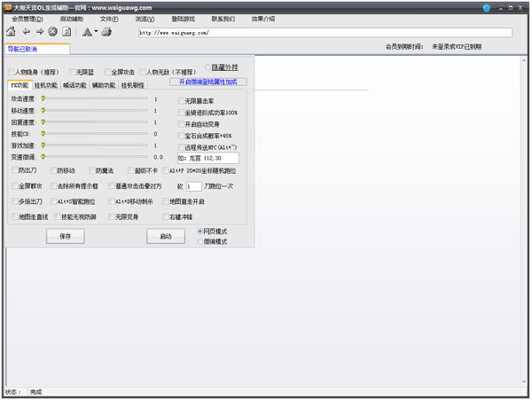Click the Forward arrow icon
Image resolution: width=532 pixels, height=400 pixels.
pos(39,32)
